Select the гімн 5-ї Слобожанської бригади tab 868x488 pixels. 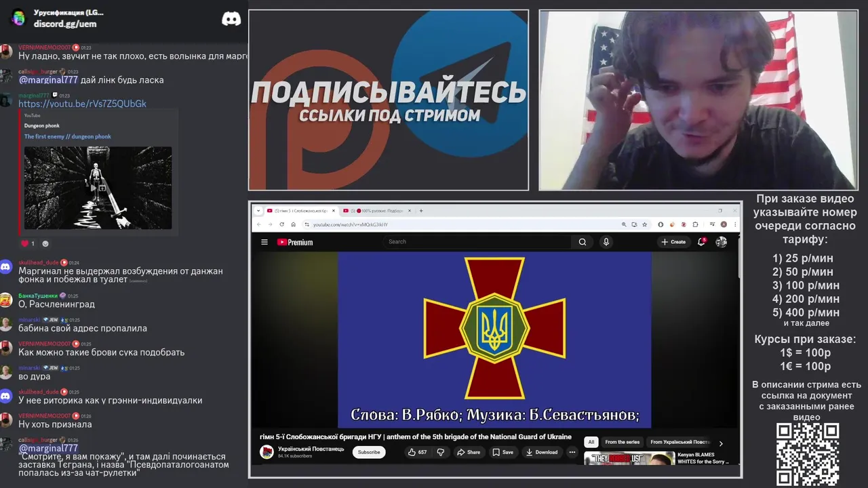pos(300,211)
